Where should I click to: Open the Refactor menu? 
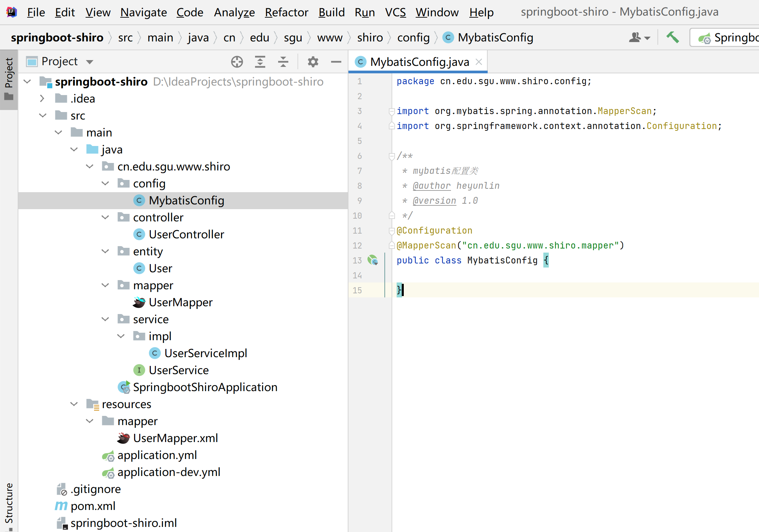click(286, 12)
